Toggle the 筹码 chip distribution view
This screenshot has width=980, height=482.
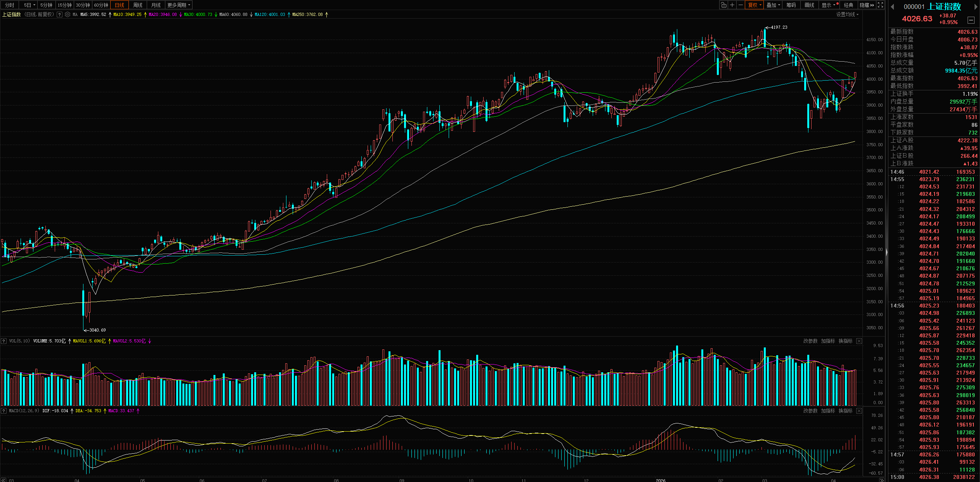pos(791,5)
